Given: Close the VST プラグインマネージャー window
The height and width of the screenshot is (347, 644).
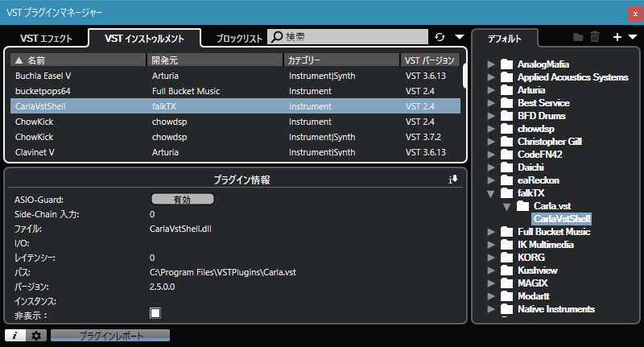Looking at the screenshot, I should (x=635, y=14).
